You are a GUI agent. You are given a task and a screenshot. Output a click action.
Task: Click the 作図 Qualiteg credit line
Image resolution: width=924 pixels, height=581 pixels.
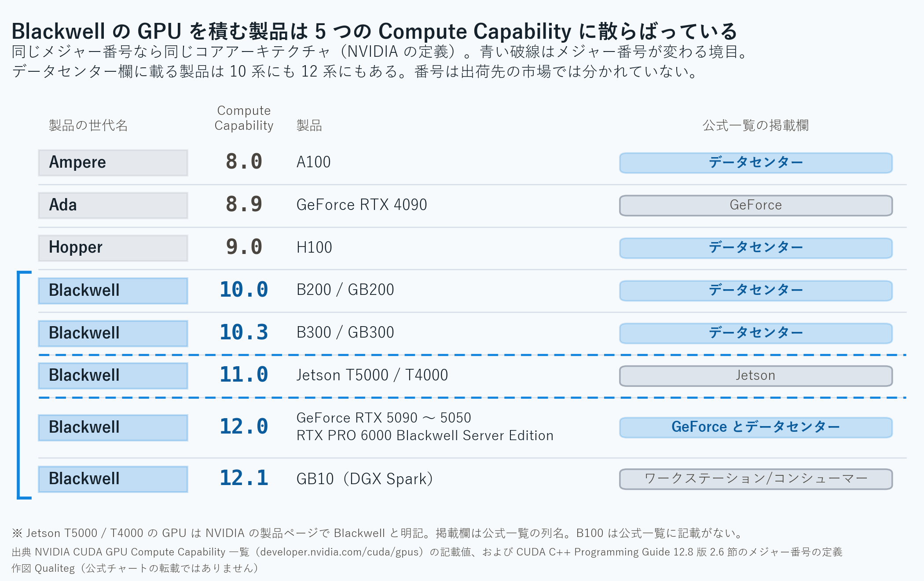tap(135, 568)
